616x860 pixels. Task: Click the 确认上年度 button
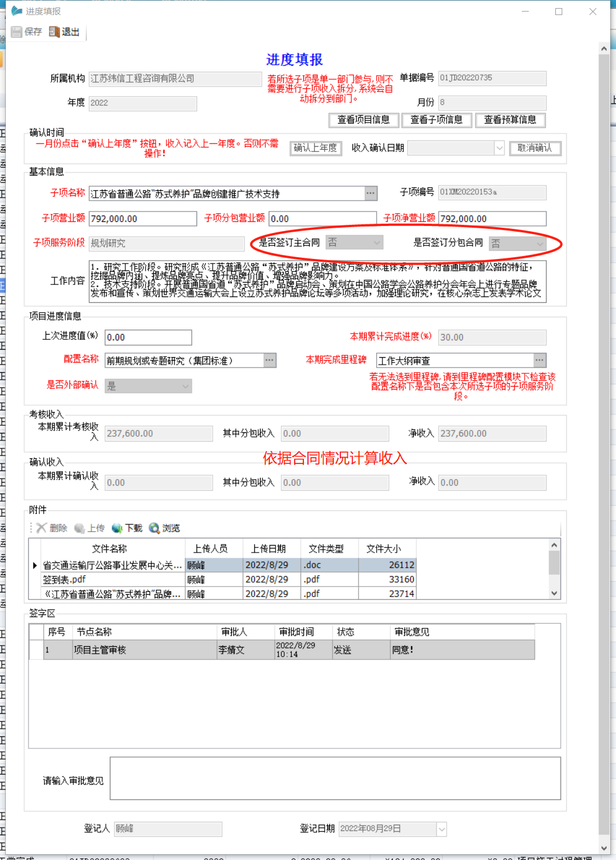pyautogui.click(x=316, y=148)
